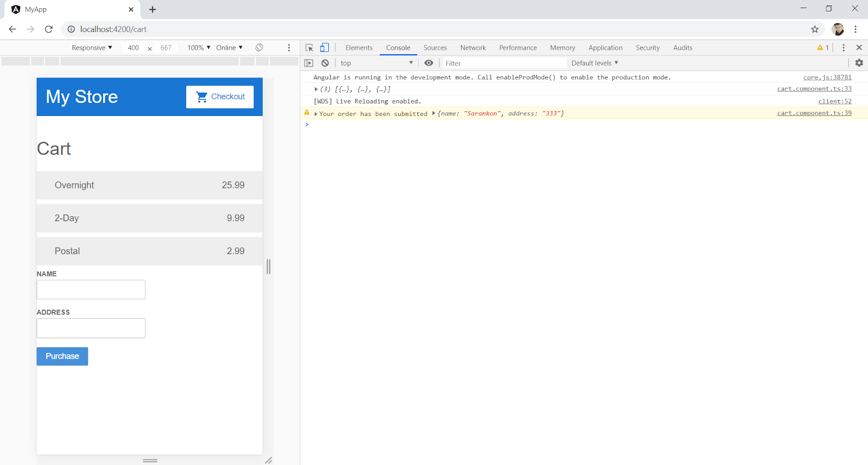
Task: Reload the page with refresh icon
Action: 49,29
